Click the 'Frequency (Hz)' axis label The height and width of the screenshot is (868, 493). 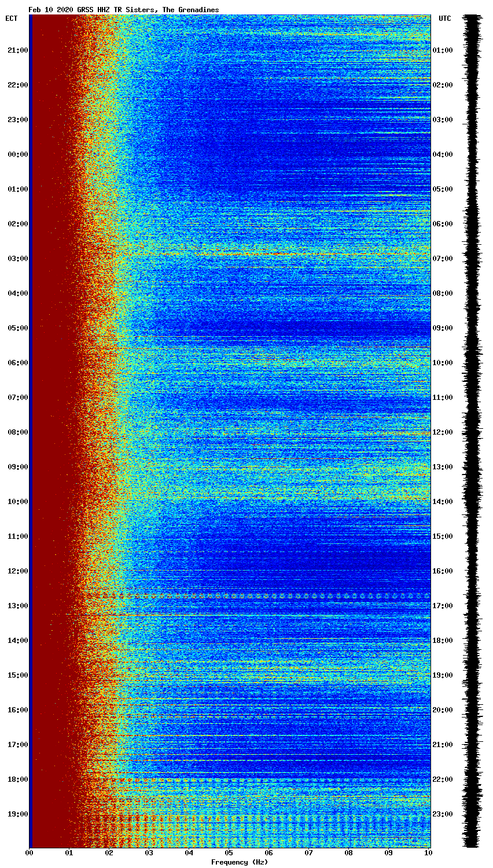240,862
